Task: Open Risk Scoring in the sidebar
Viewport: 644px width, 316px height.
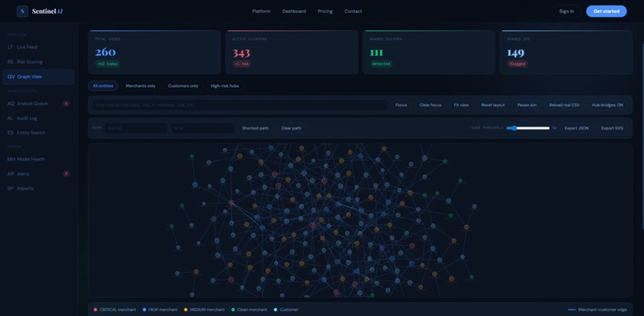Action: point(38,62)
